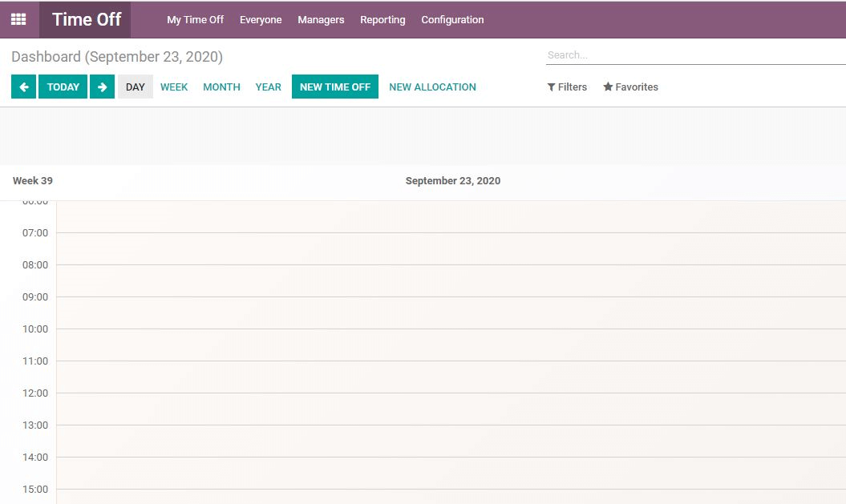Focus the Search input field

(695, 55)
